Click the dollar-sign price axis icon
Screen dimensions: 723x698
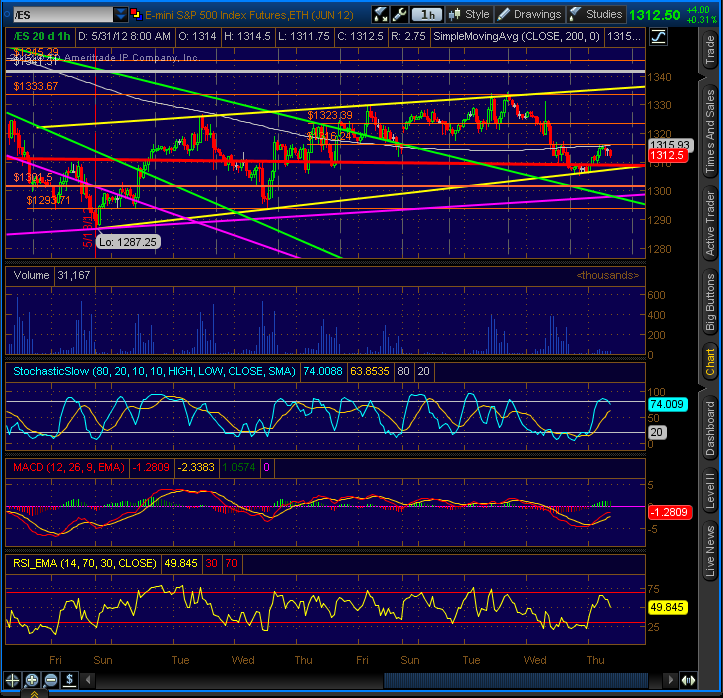(x=70, y=680)
